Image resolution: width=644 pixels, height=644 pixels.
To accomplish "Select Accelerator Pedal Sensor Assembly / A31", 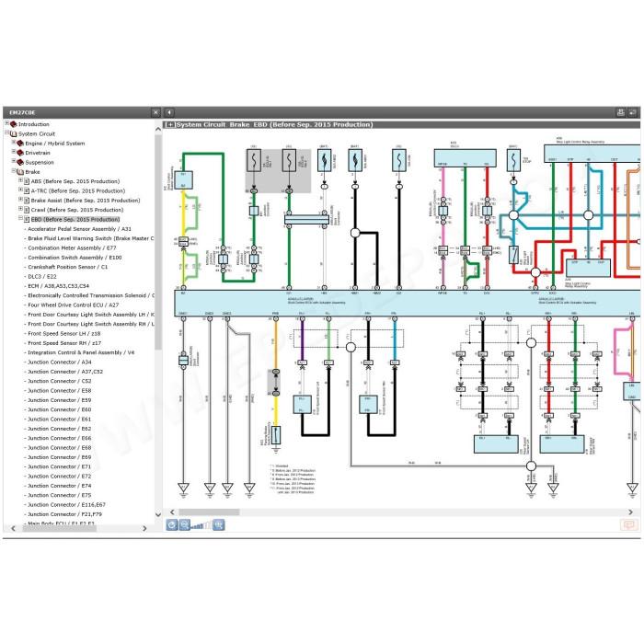I will (79, 229).
